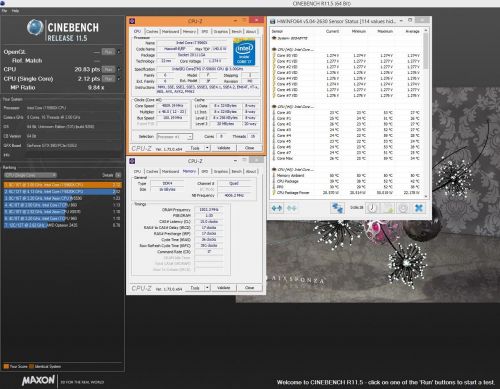
Task: Open Tools dropdown arrow in top CPU-Z window
Action: point(207,148)
